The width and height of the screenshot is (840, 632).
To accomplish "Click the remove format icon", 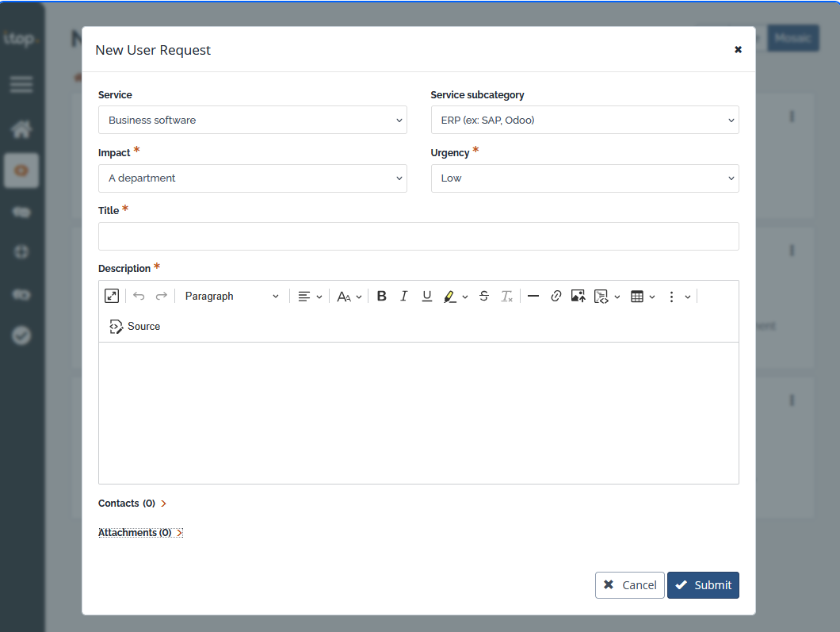I will tap(507, 296).
